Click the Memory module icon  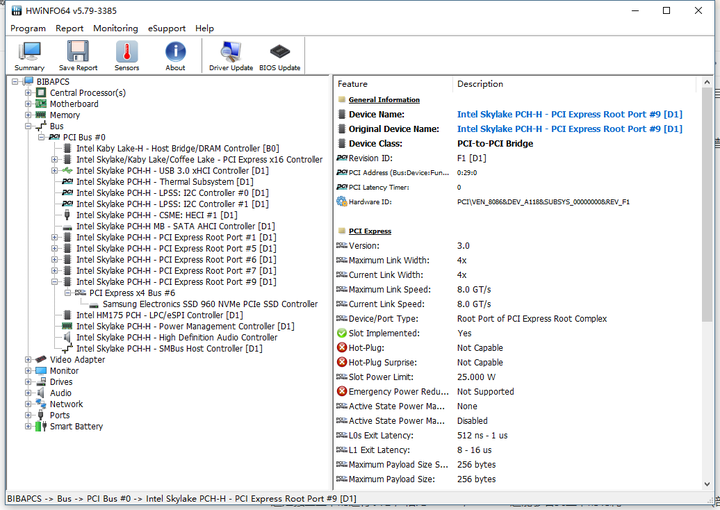pyautogui.click(x=41, y=115)
